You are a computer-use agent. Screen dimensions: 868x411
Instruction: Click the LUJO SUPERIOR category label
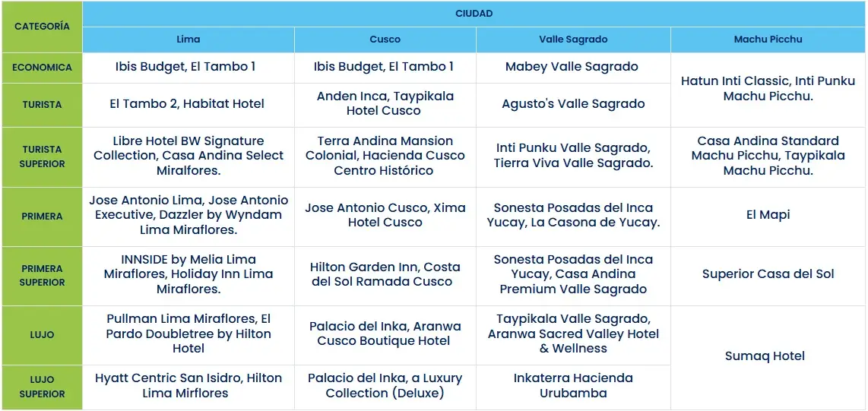click(42, 387)
